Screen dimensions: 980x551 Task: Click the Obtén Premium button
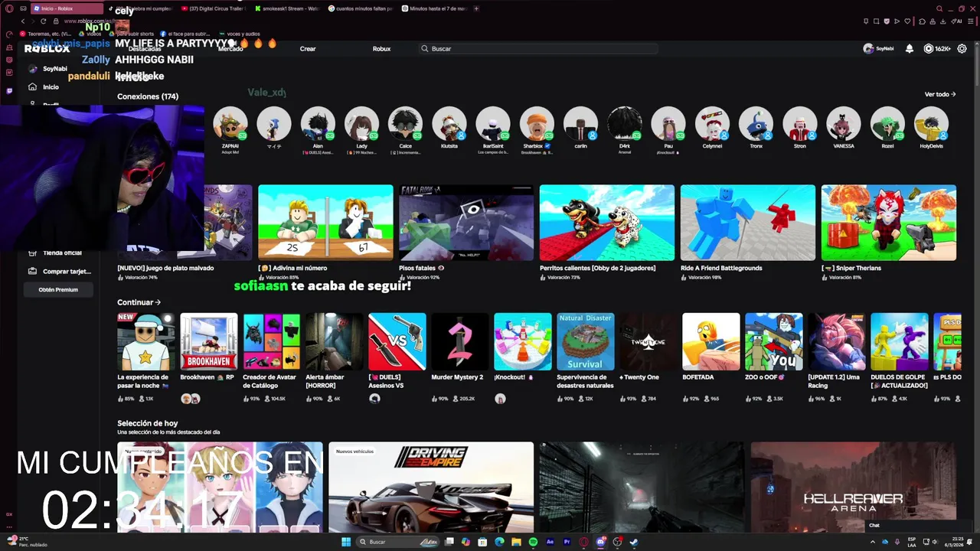click(58, 289)
